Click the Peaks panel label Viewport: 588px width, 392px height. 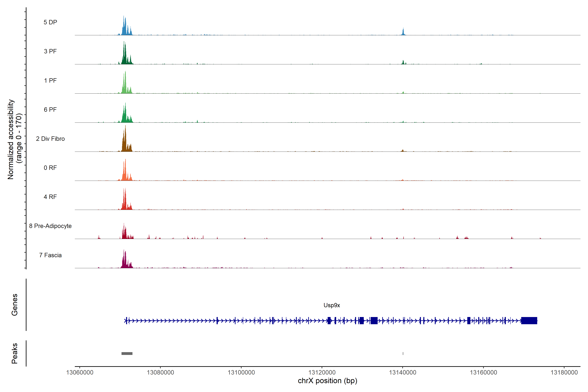[15, 353]
